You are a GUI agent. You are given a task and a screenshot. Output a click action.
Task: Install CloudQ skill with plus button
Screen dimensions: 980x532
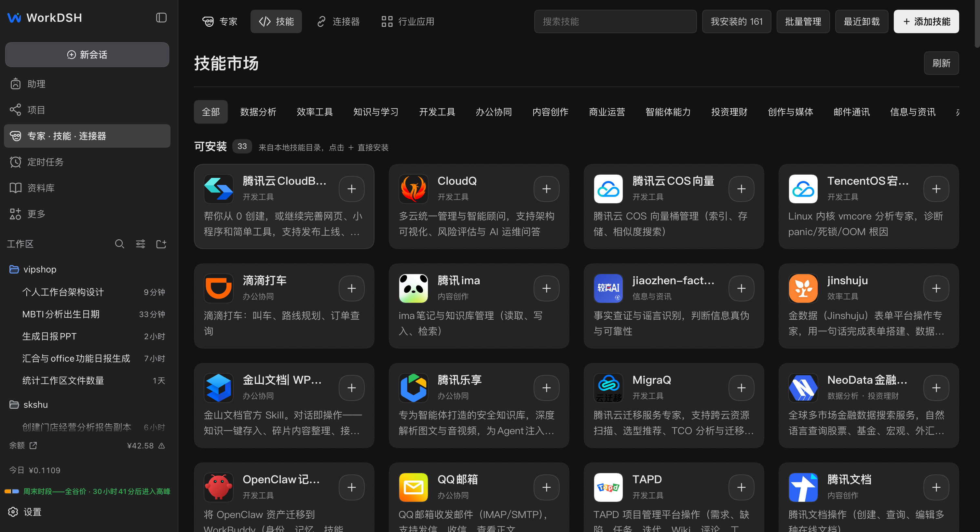(x=546, y=189)
